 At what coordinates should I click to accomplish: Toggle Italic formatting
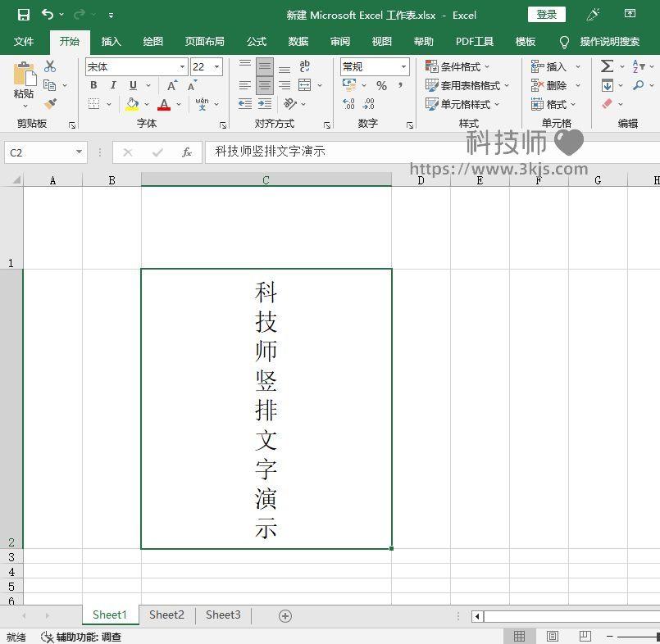pos(113,85)
